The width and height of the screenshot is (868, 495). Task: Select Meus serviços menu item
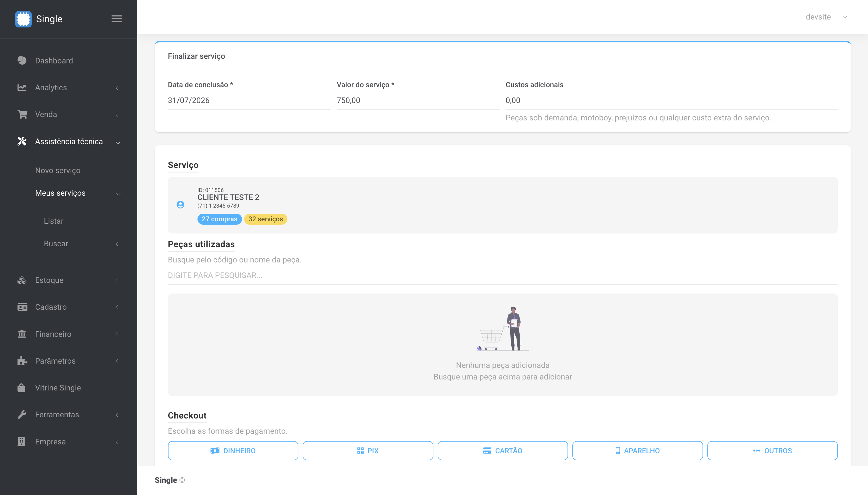click(x=60, y=193)
